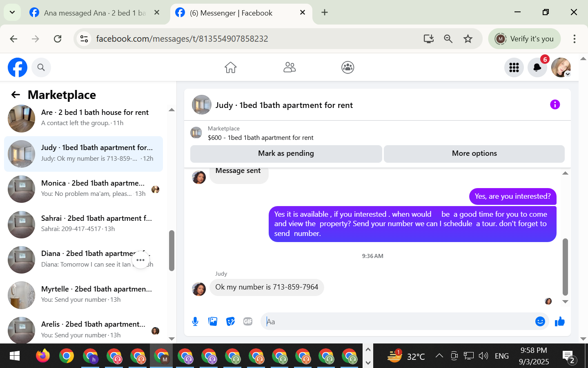Open the Facebook menu grid icon

coord(514,67)
